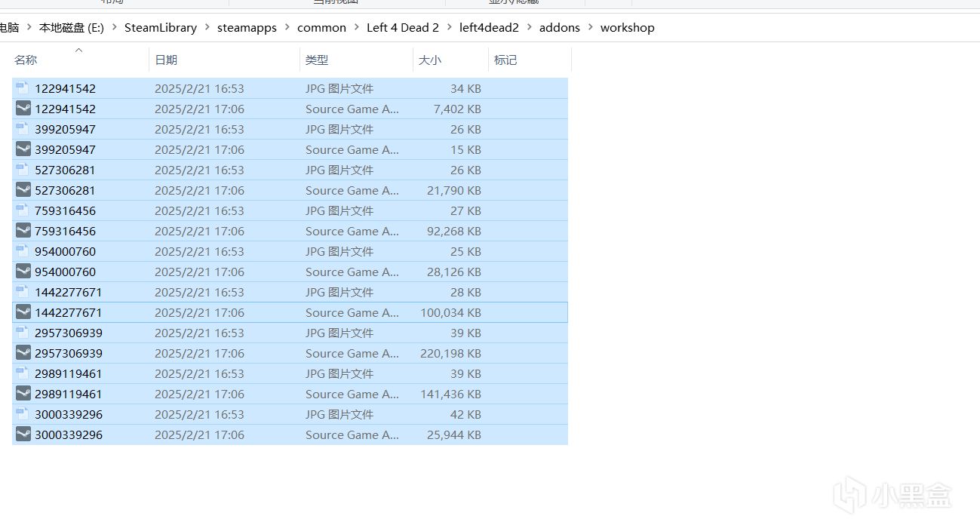Select the 141,436 KB size value
The width and height of the screenshot is (980, 528).
[451, 394]
